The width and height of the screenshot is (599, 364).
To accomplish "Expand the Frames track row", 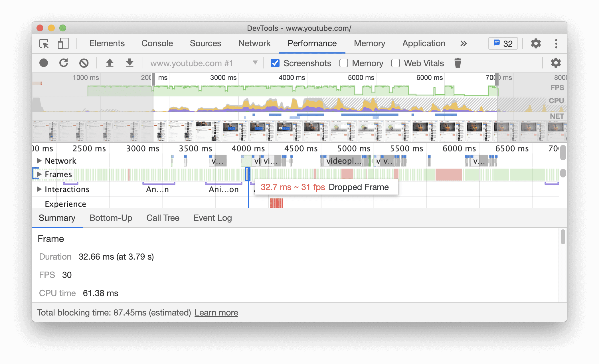I will 39,174.
